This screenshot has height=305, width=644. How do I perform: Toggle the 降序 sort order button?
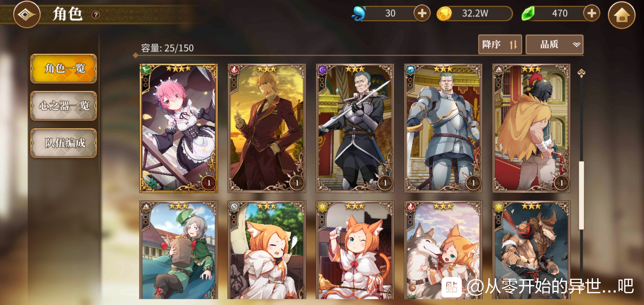tap(500, 44)
